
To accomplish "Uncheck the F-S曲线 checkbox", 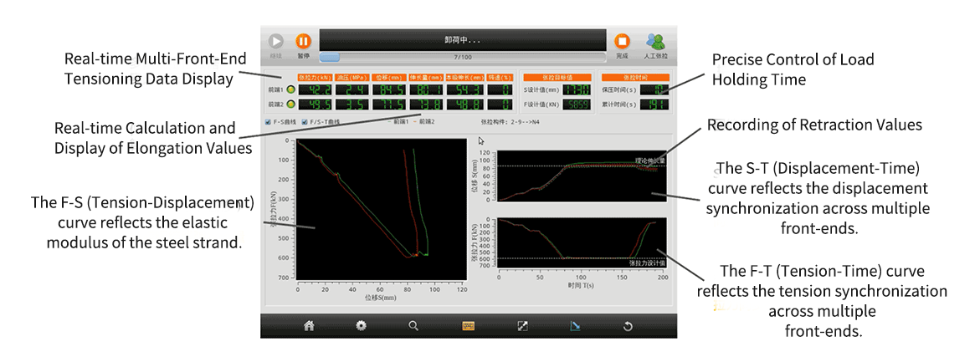I will coord(267,122).
